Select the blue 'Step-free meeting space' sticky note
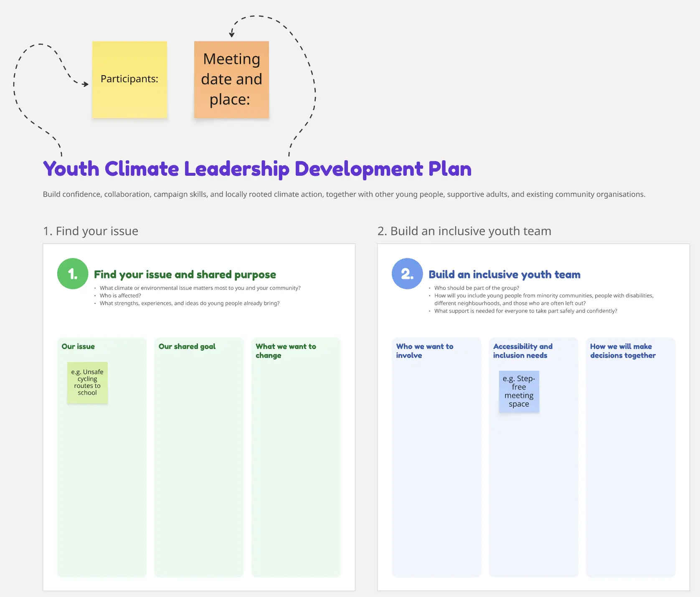Image resolution: width=700 pixels, height=597 pixels. [519, 391]
